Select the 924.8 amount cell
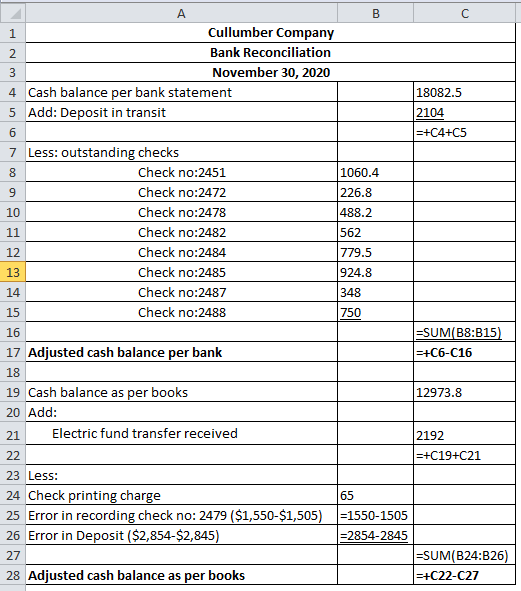521x591 pixels. [375, 272]
